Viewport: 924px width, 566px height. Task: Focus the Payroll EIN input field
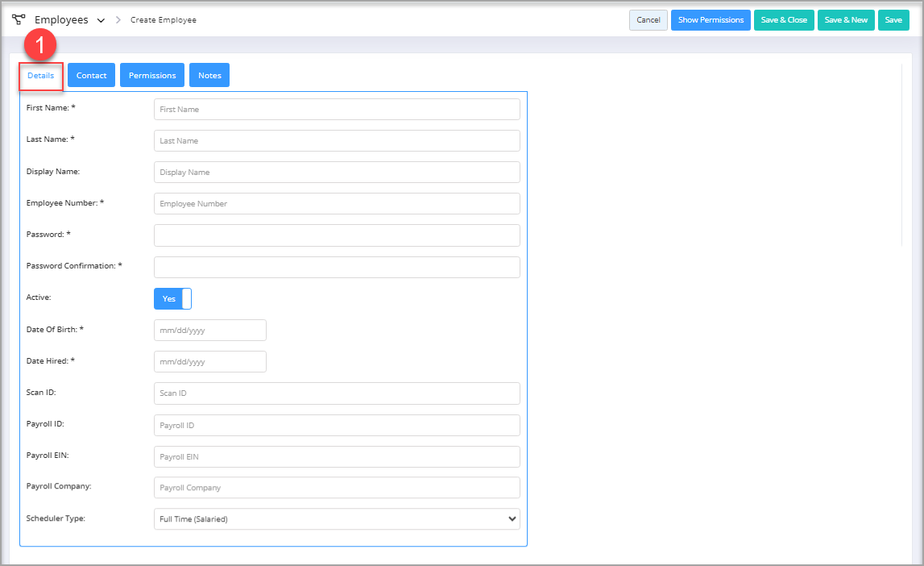[x=337, y=457]
